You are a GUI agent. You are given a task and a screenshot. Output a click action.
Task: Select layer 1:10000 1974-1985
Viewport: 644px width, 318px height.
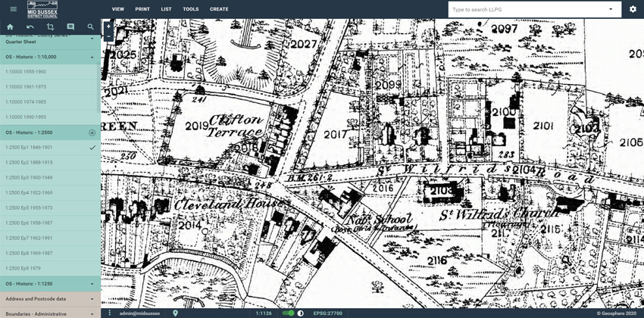(50, 101)
